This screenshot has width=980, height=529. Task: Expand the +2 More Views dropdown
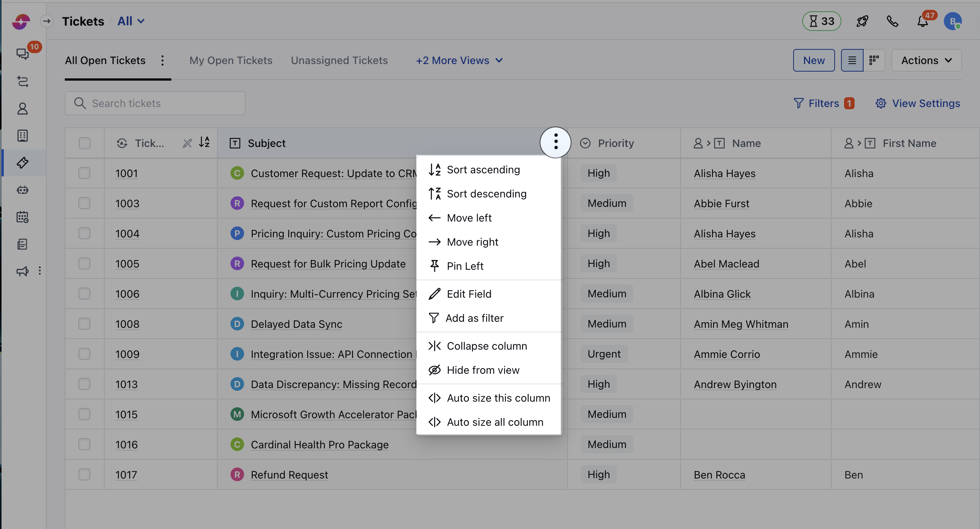(x=458, y=60)
